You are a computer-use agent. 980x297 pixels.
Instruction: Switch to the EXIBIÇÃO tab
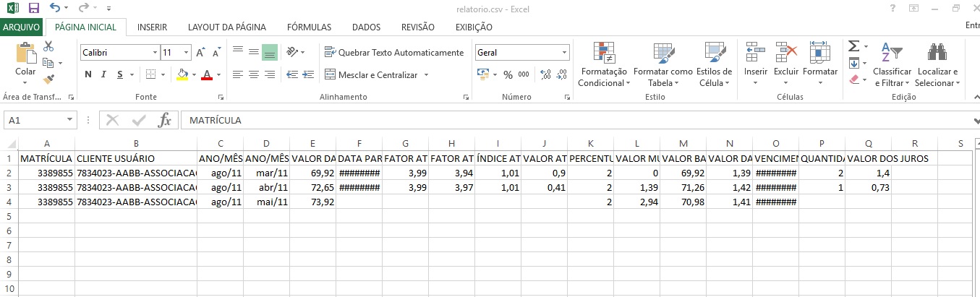click(474, 27)
